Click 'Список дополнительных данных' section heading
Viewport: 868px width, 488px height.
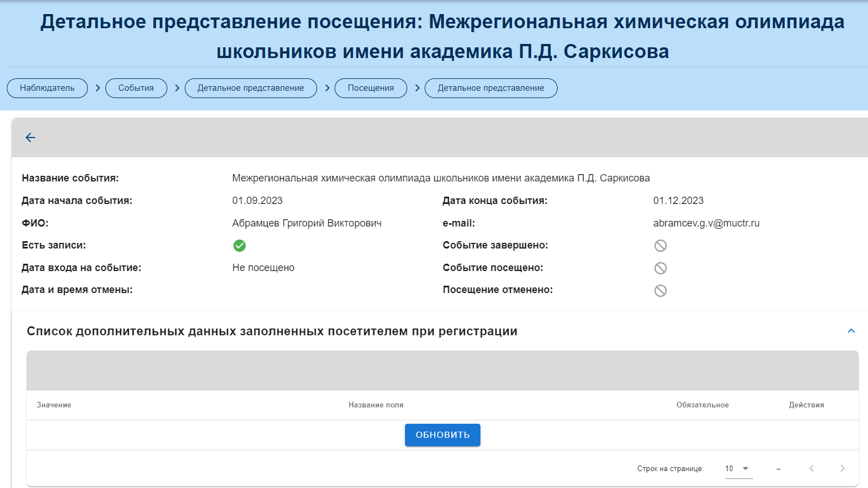pyautogui.click(x=272, y=331)
